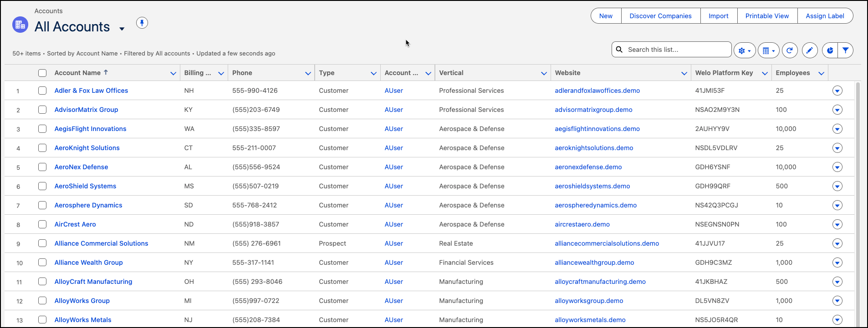Screen dimensions: 868x328
Task: Tick the Alliance Wealth Group checkbox
Action: 42,262
